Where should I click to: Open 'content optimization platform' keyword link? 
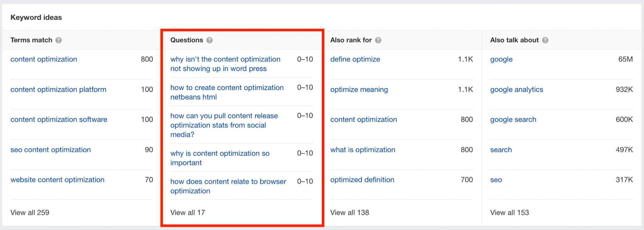click(58, 90)
